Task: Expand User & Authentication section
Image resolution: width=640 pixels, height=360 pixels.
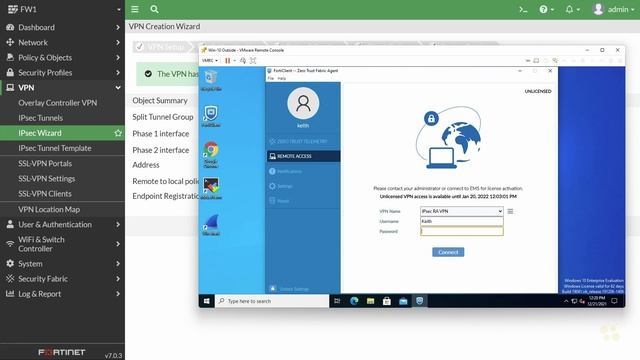Action: pyautogui.click(x=62, y=224)
